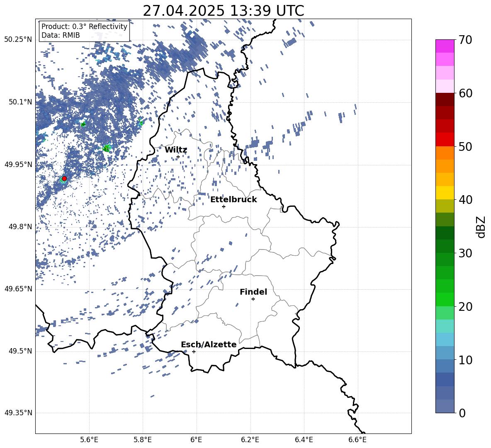The width and height of the screenshot is (491, 448).
Task: Click the Esch/Alzette cross marker
Action: click(x=194, y=351)
